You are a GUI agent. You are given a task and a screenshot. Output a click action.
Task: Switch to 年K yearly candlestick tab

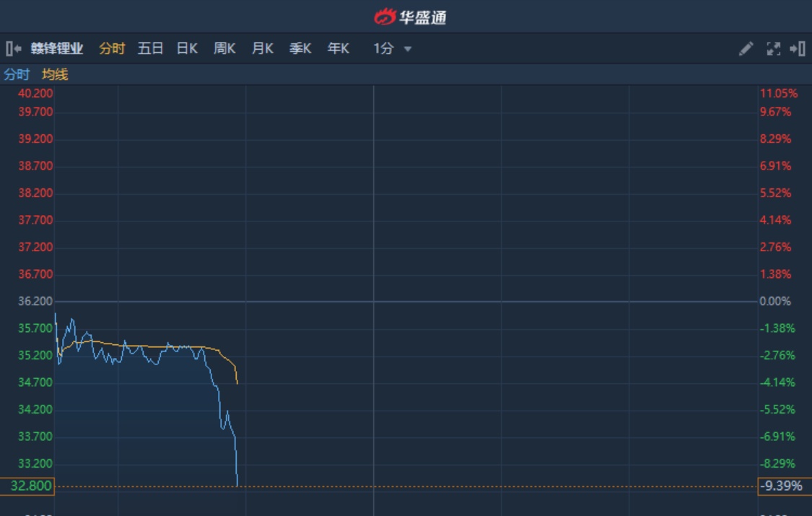(x=339, y=48)
